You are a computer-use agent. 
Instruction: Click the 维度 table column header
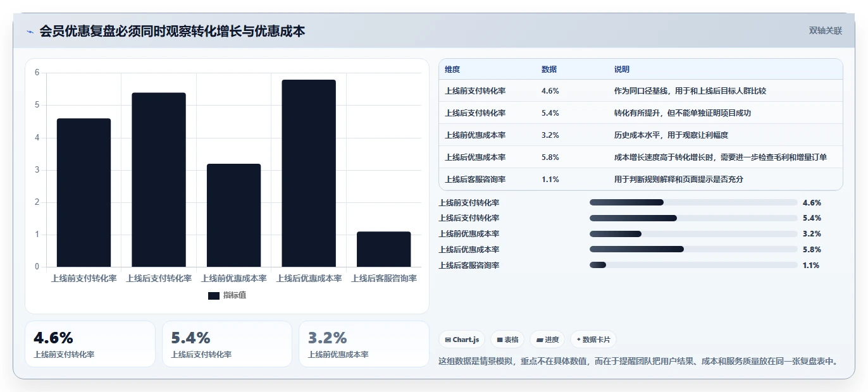[x=452, y=69]
